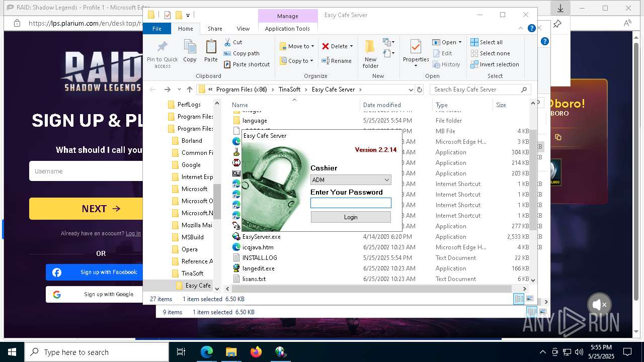Viewport: 644px width, 362px height.
Task: Click Select all in the ribbon
Action: [487, 42]
